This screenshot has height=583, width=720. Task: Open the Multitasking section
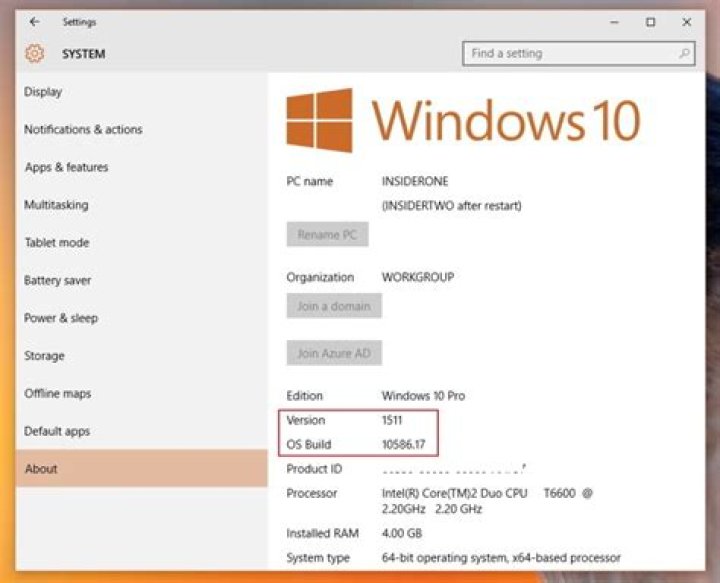(x=56, y=205)
